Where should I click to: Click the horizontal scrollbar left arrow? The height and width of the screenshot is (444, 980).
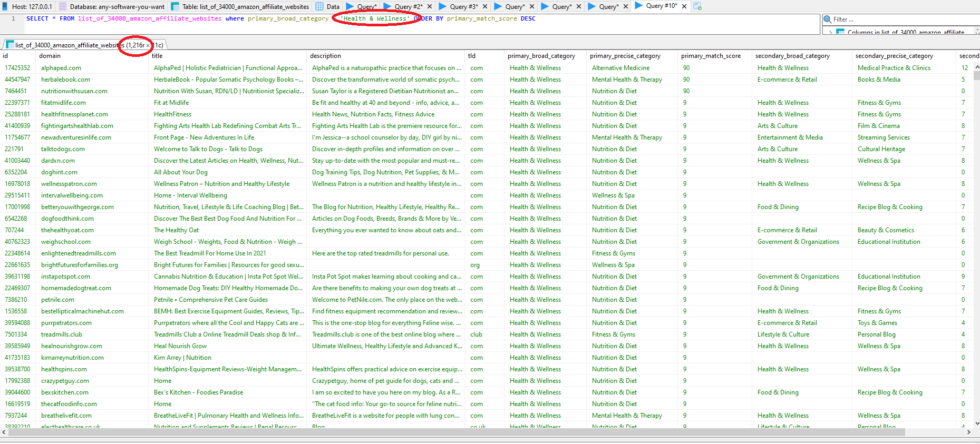pyautogui.click(x=4, y=432)
